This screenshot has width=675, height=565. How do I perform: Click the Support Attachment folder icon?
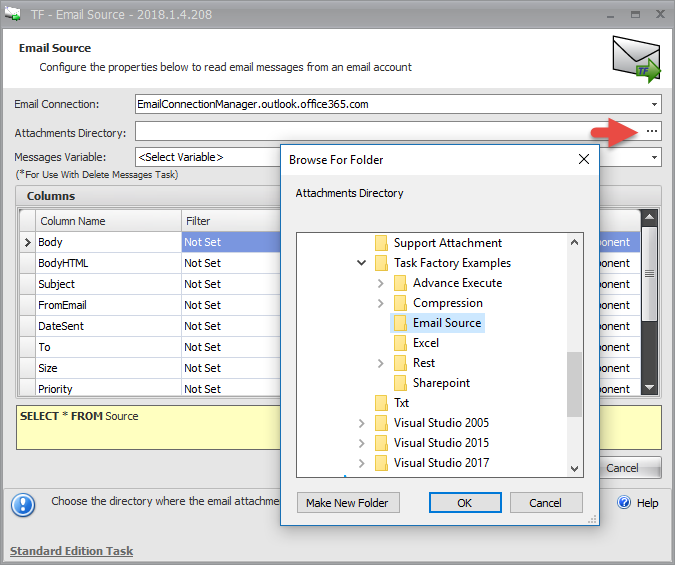381,243
